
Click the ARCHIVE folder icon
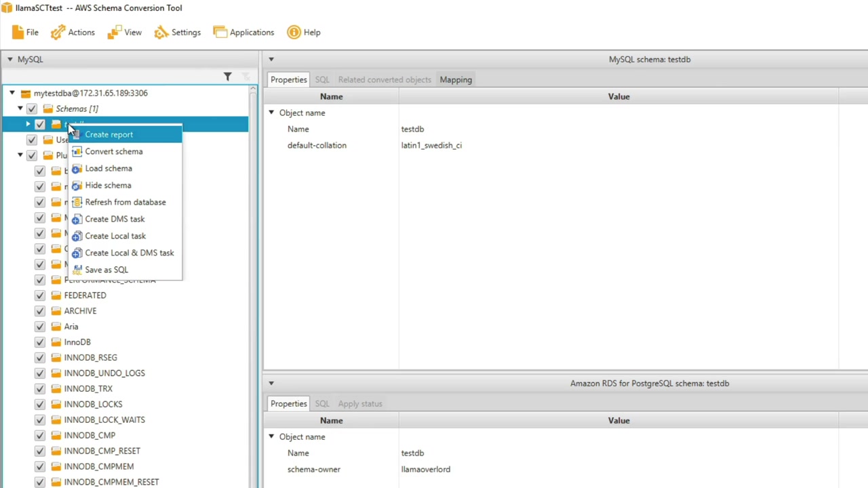(x=56, y=311)
